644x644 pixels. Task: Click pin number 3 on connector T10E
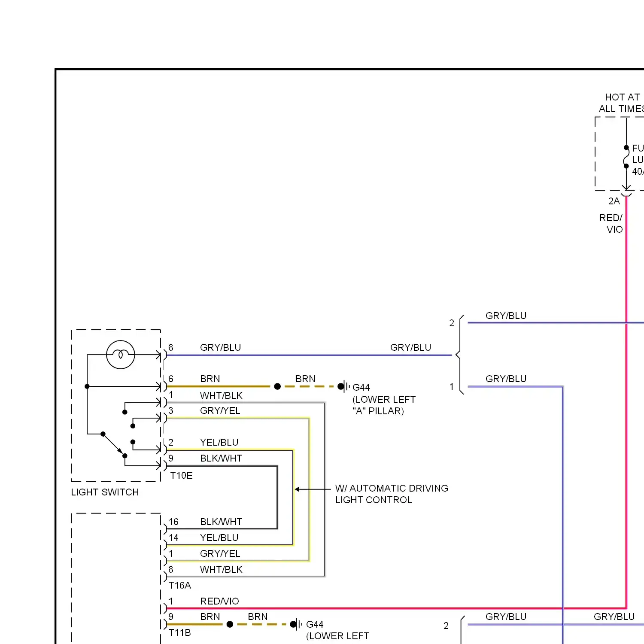coord(171,410)
